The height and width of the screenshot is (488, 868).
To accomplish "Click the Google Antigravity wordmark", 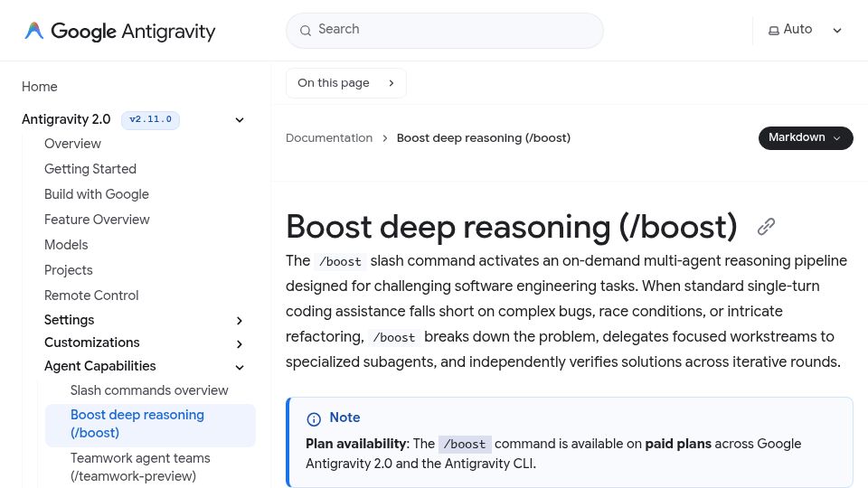I will coord(133,32).
